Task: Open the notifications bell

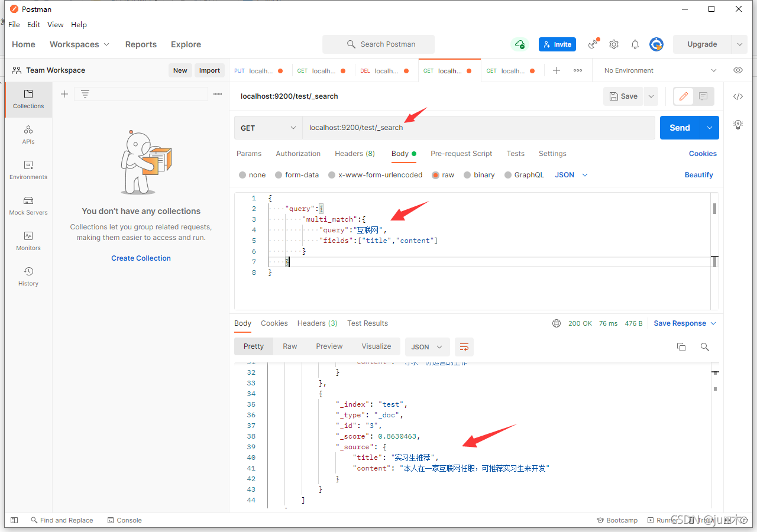Action: click(635, 44)
